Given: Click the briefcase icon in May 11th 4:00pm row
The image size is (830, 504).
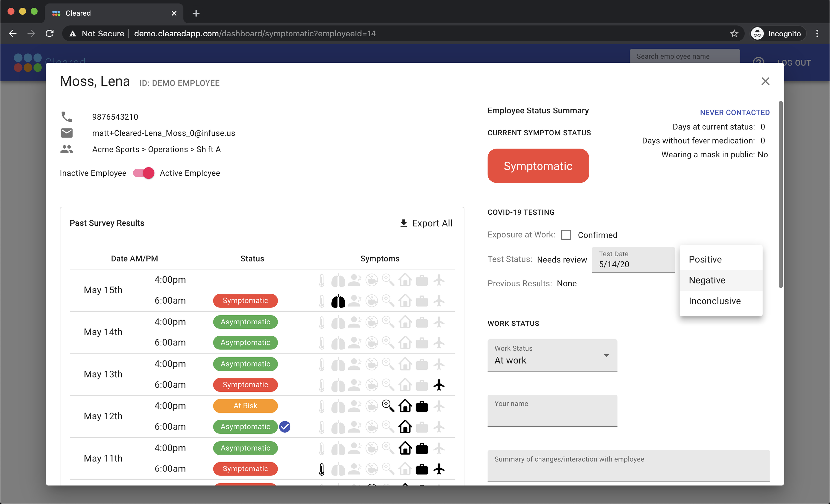Looking at the screenshot, I should tap(422, 448).
